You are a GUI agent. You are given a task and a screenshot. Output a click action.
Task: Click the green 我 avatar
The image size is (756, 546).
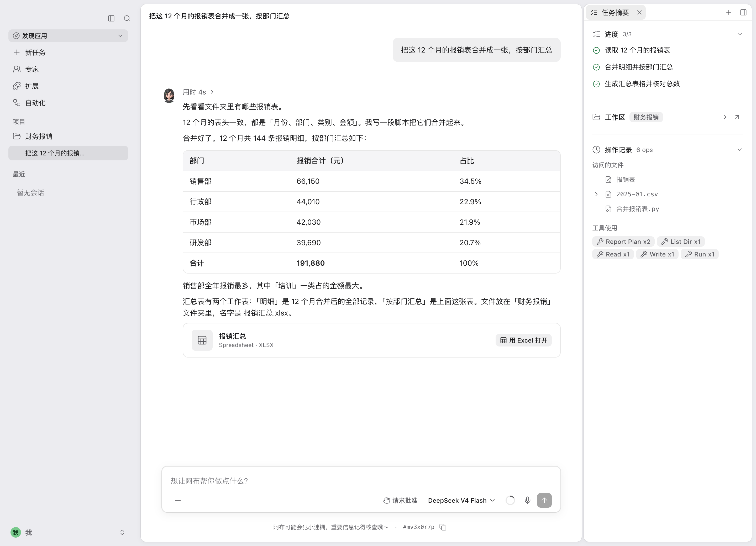16,532
